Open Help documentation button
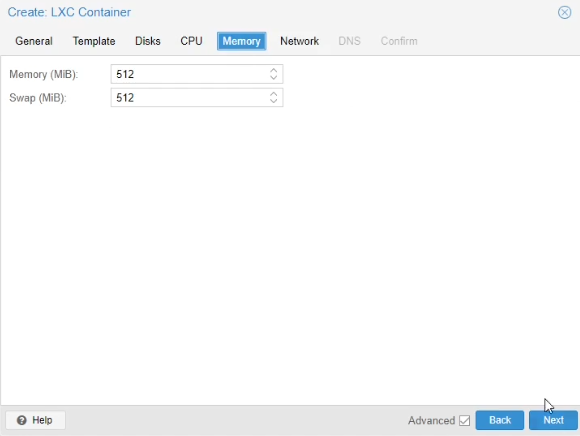Screen dimensions: 580x436 [36, 420]
